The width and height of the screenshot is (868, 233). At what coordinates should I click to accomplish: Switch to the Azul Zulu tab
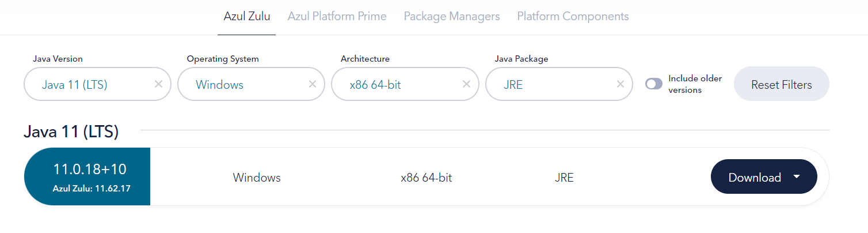click(x=247, y=16)
